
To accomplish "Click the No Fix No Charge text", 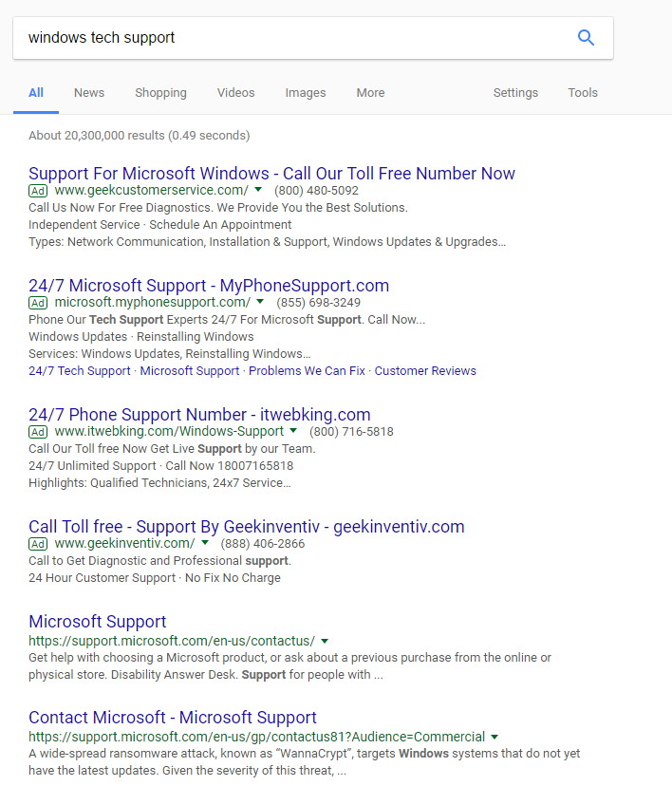I will coord(233,578).
